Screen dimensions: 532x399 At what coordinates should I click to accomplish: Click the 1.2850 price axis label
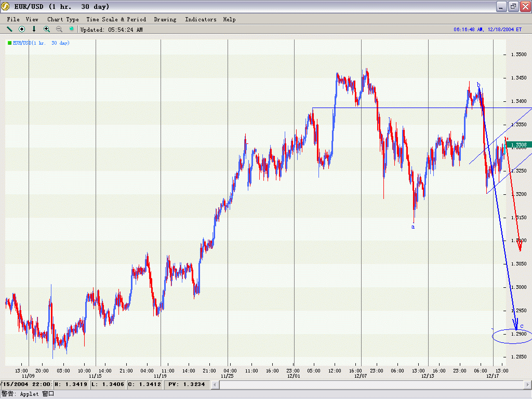click(519, 356)
